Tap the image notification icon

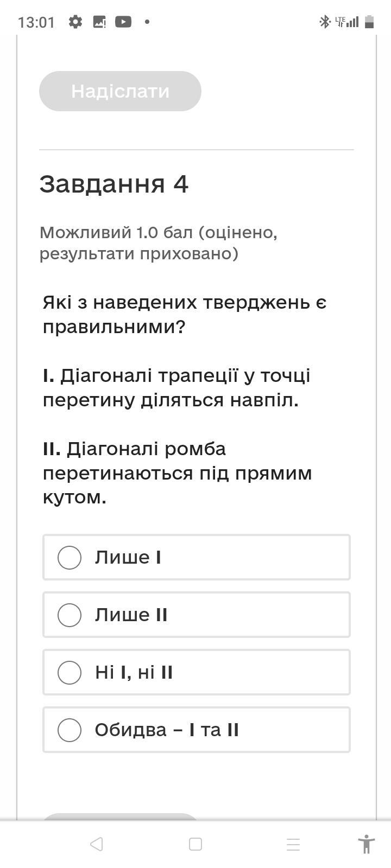click(99, 22)
